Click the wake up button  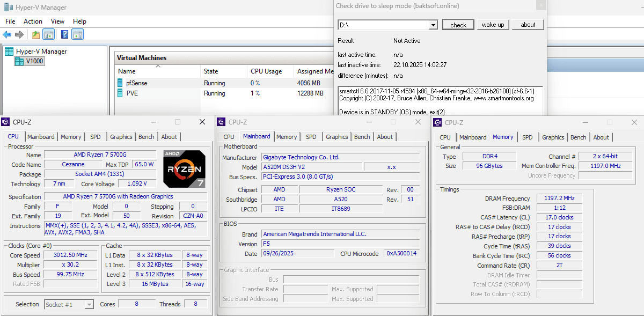point(493,25)
